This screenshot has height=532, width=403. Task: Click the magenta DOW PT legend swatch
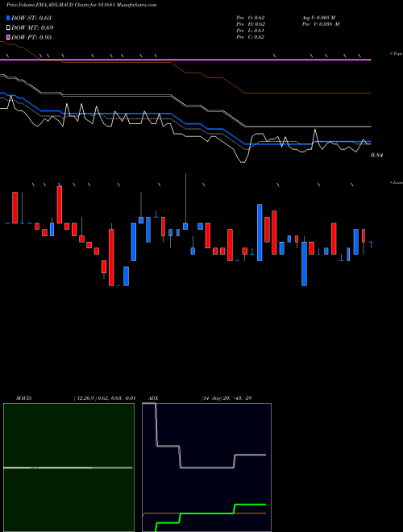click(x=8, y=37)
